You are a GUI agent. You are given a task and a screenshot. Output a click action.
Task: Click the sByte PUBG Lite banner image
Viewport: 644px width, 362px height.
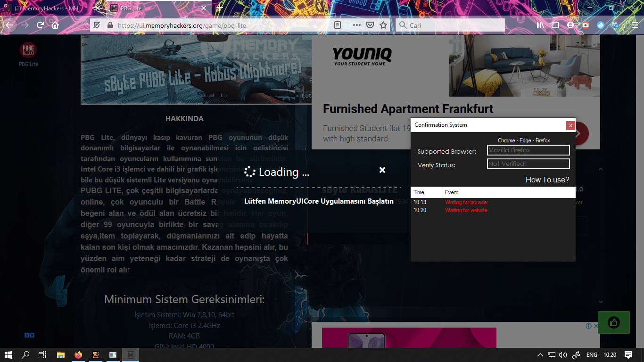point(196,69)
